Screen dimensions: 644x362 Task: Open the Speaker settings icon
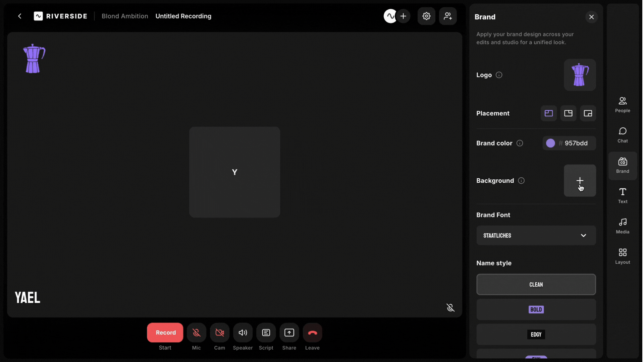coord(243,333)
